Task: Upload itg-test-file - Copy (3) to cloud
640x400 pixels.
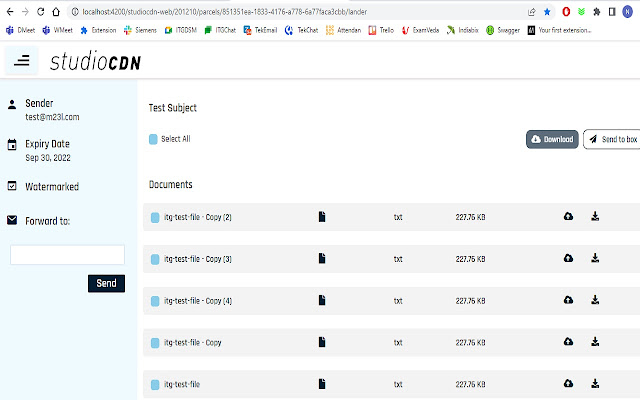Action: pos(568,258)
